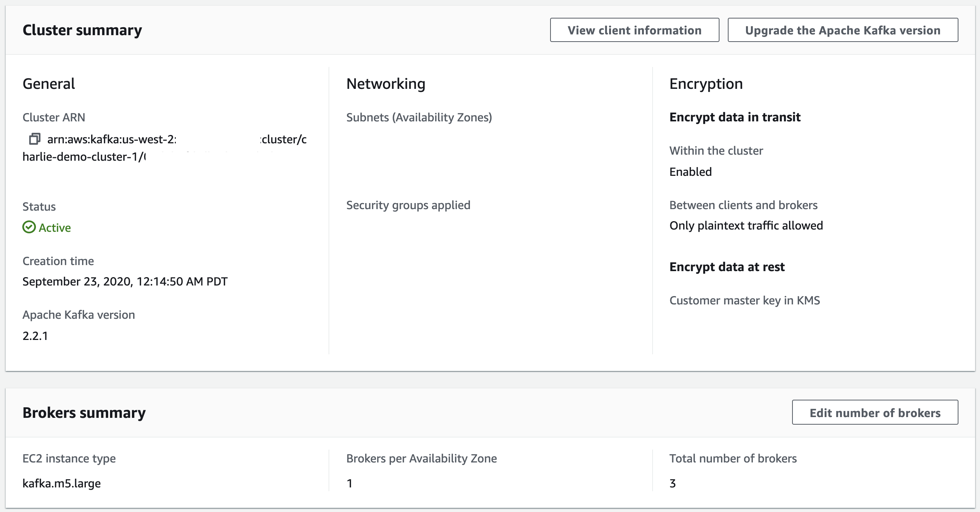
Task: Click the green Active status checkmark icon
Action: tap(29, 227)
